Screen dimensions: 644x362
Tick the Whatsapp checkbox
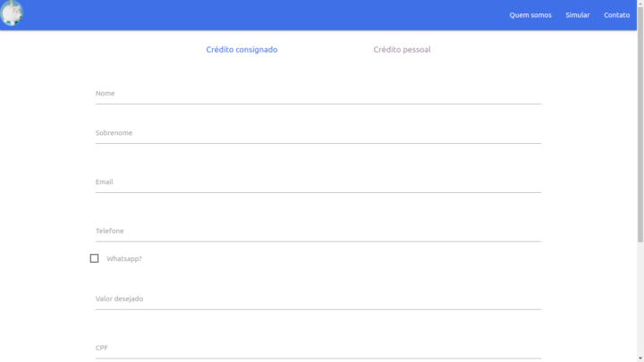(x=94, y=258)
